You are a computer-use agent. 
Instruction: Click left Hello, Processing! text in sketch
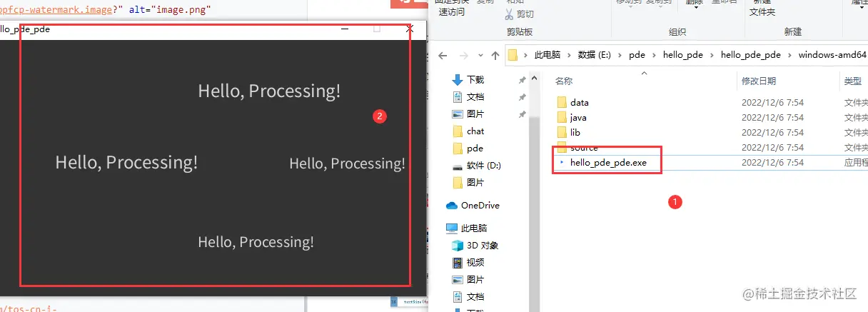pos(126,163)
